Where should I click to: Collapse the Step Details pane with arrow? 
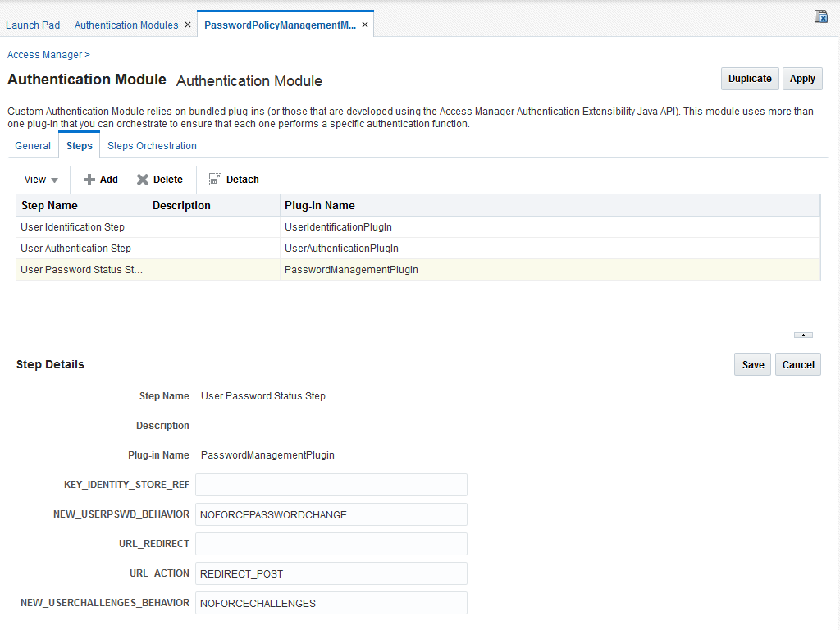[x=803, y=335]
